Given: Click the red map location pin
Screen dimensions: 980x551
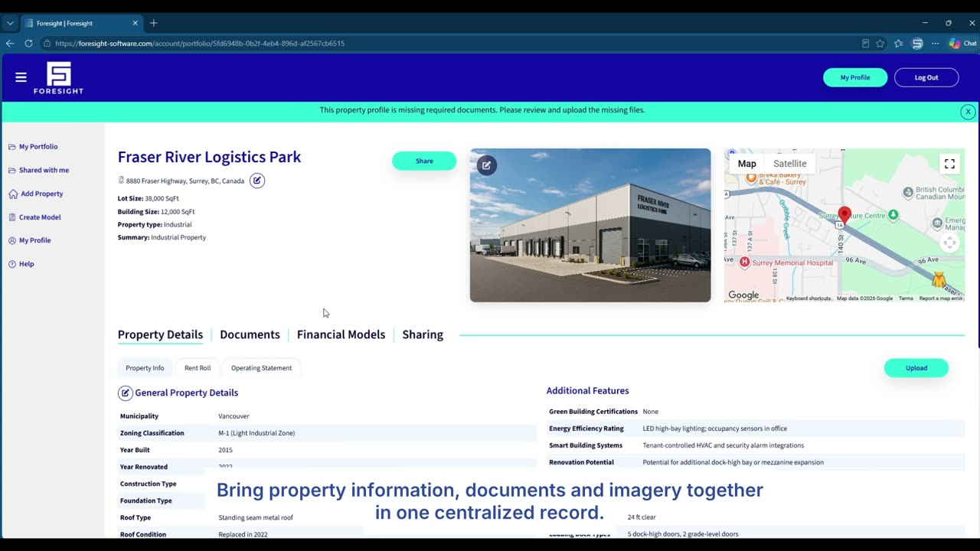Looking at the screenshot, I should (844, 215).
